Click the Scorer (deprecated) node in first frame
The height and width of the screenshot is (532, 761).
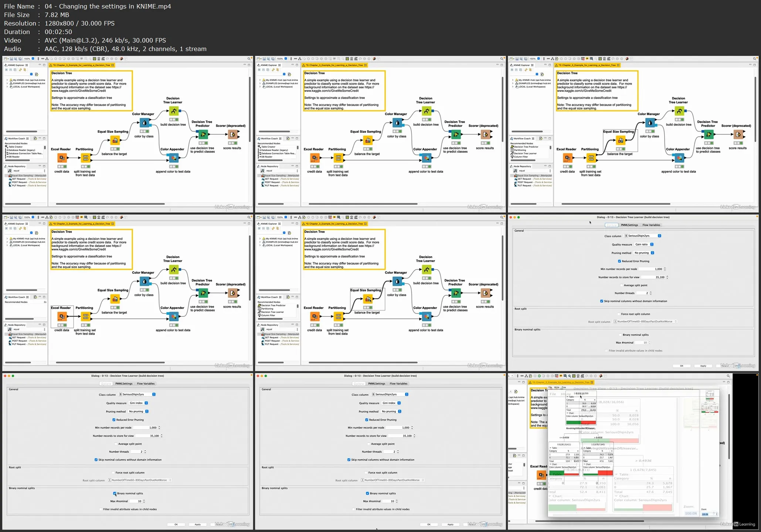click(232, 134)
